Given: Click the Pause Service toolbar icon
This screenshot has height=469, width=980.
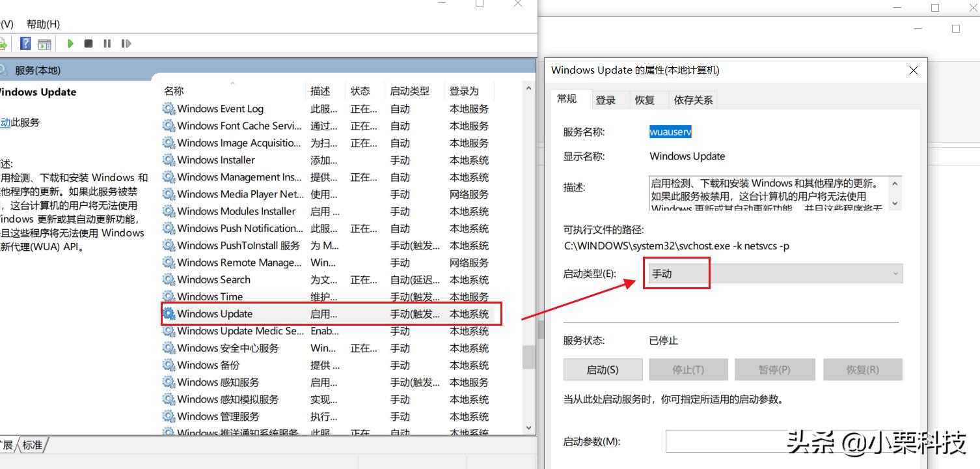Looking at the screenshot, I should [107, 43].
